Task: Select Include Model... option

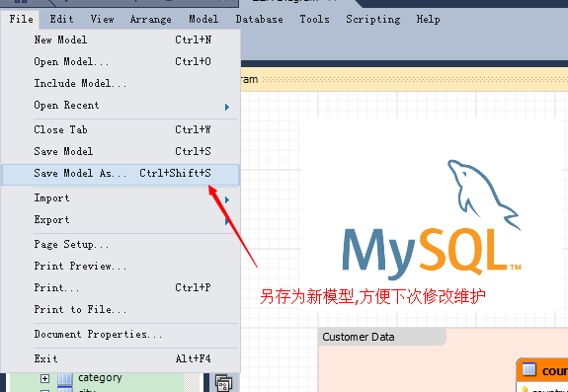Action: [121, 83]
